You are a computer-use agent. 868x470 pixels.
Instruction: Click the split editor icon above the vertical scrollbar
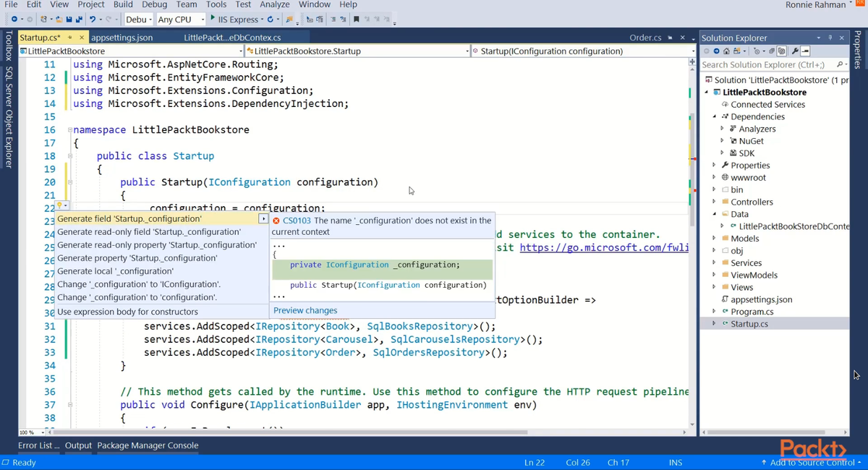coord(692,61)
